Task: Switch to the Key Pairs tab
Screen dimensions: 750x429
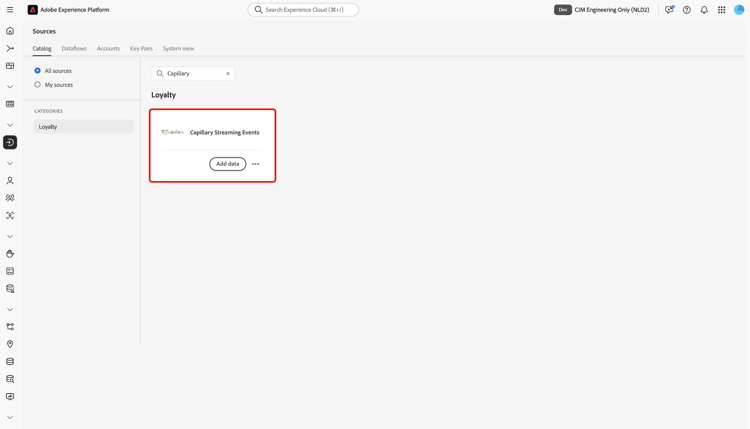Action: [141, 48]
